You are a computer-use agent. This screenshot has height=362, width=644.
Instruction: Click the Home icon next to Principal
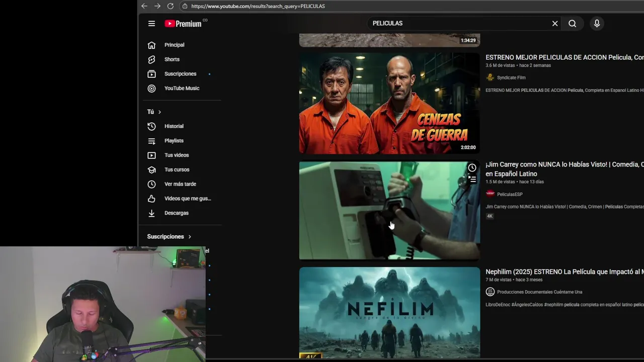tap(151, 45)
